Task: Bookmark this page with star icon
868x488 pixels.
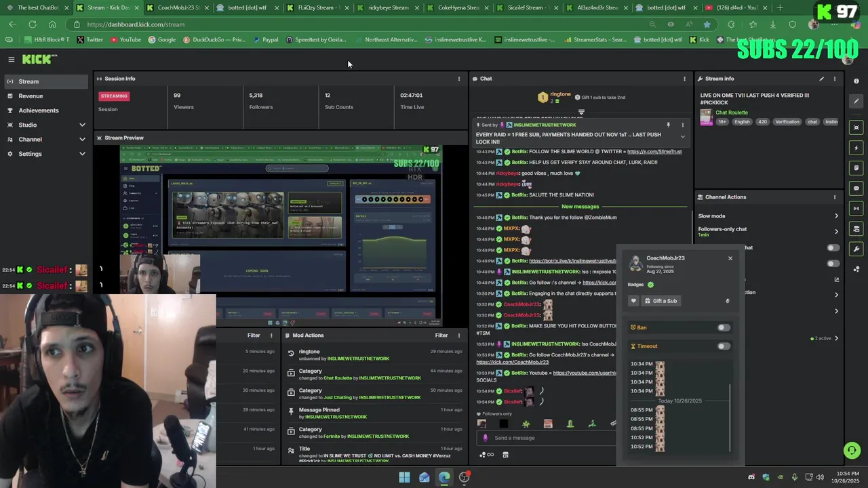Action: pos(707,24)
